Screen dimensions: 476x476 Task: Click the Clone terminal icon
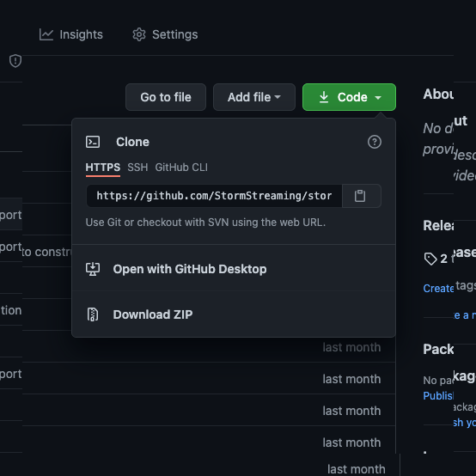[x=93, y=142]
